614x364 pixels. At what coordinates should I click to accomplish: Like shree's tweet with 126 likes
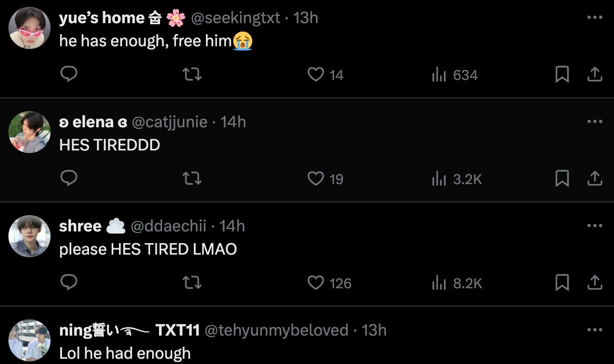tap(315, 283)
